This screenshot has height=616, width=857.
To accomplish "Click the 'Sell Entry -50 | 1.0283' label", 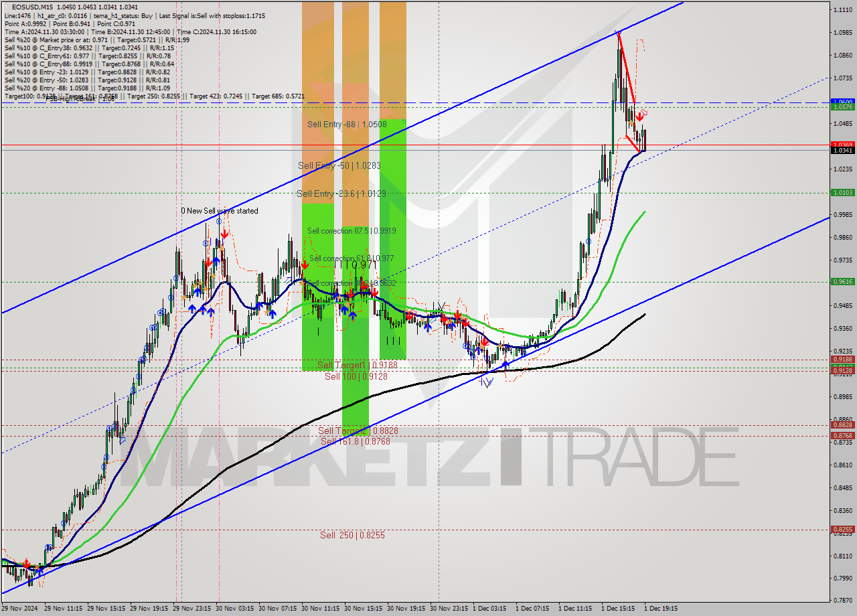I will [x=340, y=165].
